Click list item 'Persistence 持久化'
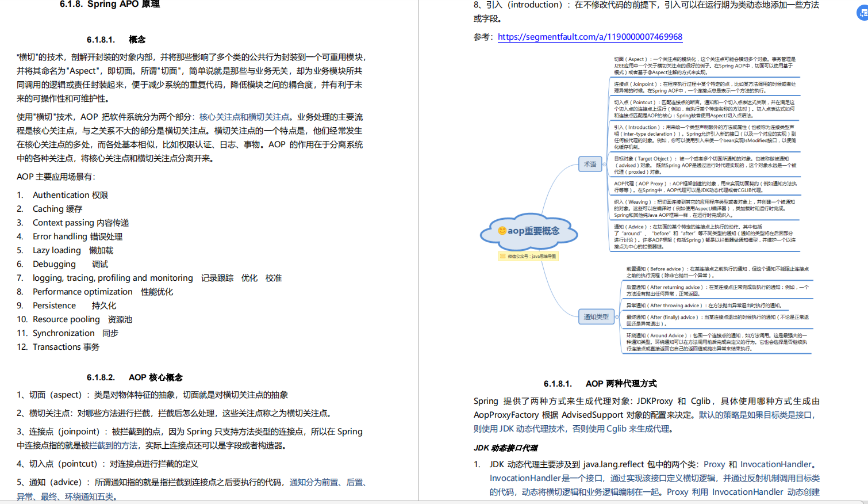The height and width of the screenshot is (504, 868). click(x=74, y=306)
